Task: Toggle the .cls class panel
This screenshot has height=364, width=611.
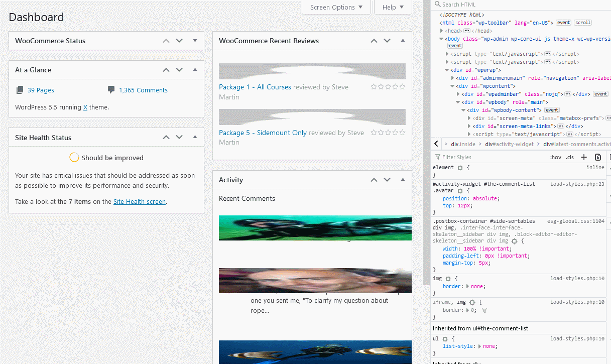Action: [570, 157]
